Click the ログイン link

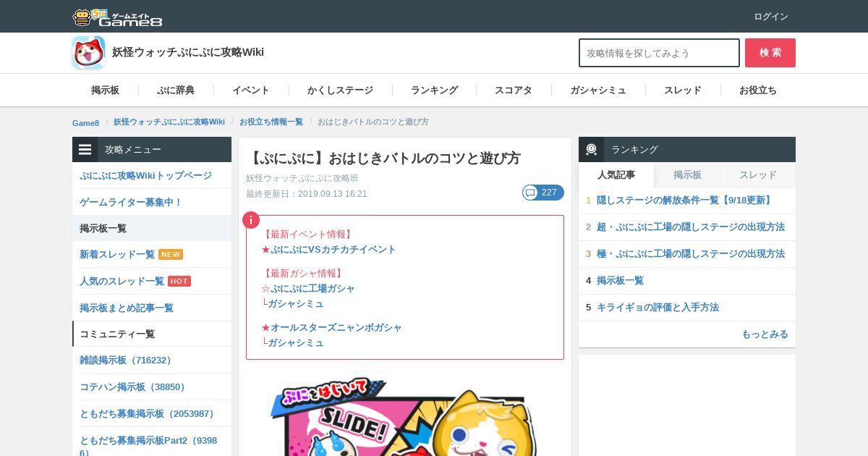click(771, 17)
